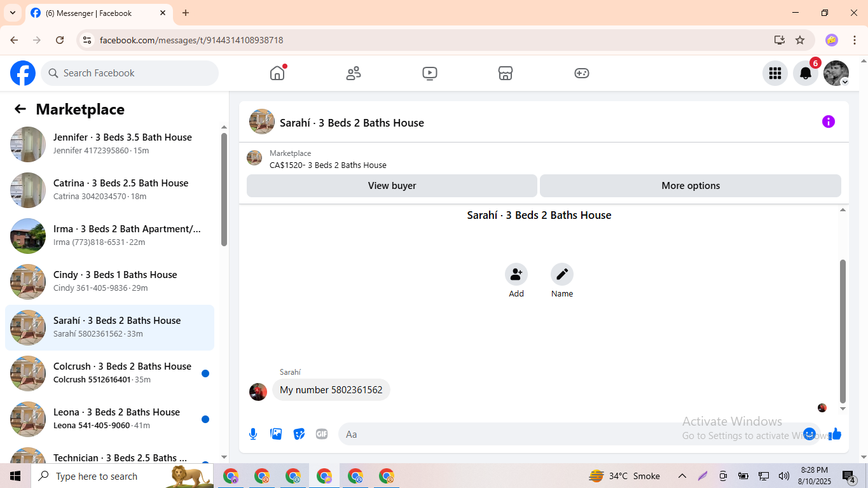Open the Cindy 3 Beds 1 Baths chat
Screen dimensions: 868x488
click(x=109, y=282)
